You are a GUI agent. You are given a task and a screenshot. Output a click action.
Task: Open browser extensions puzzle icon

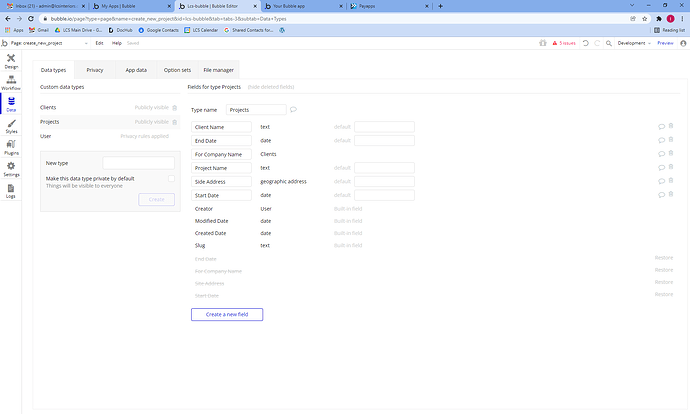pos(659,19)
